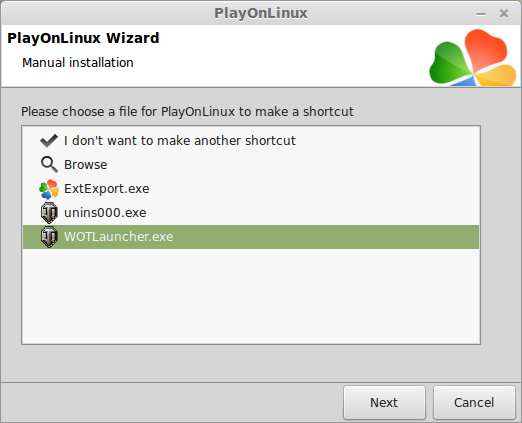Select "I don't want to make another shortcut"

[x=180, y=141]
